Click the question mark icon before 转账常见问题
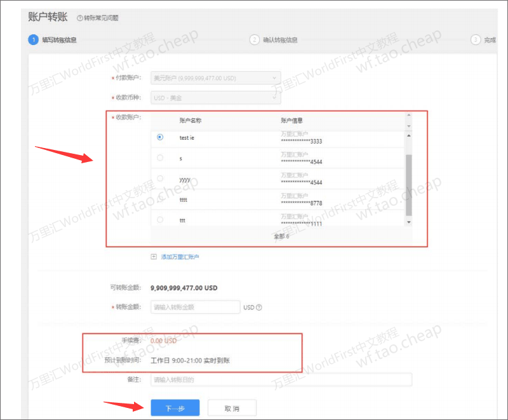The height and width of the screenshot is (420, 508). 79,18
